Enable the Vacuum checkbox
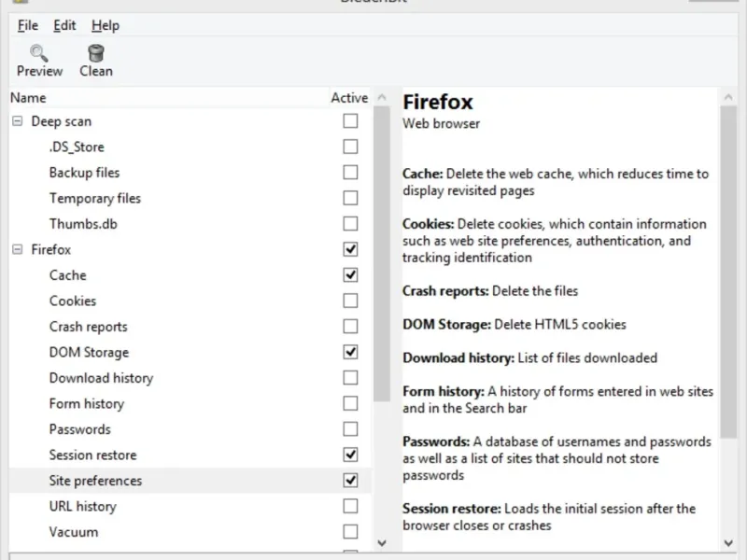The height and width of the screenshot is (560, 747). (x=350, y=532)
